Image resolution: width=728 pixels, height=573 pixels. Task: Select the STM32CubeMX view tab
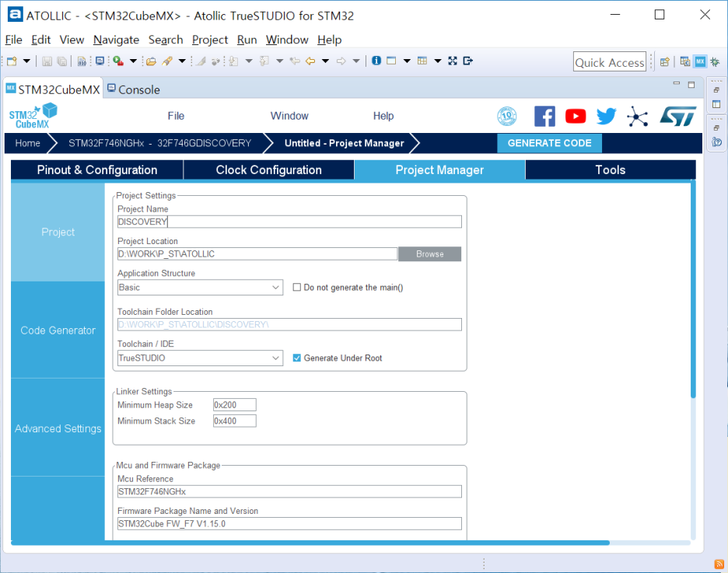(53, 89)
